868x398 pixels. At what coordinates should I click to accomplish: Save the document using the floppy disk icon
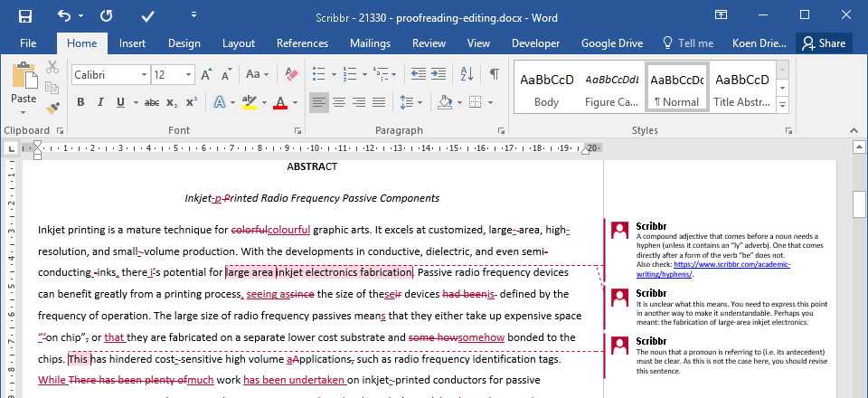[x=24, y=16]
